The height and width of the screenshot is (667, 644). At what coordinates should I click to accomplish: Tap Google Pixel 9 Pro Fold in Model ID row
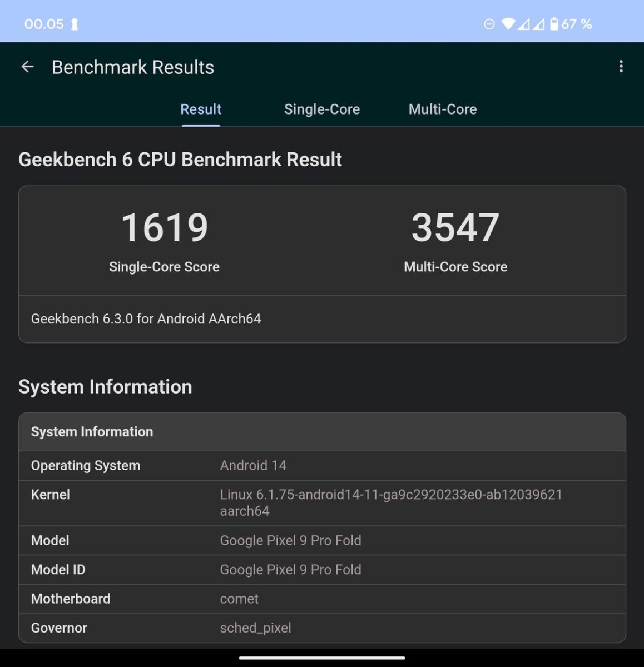pyautogui.click(x=290, y=570)
